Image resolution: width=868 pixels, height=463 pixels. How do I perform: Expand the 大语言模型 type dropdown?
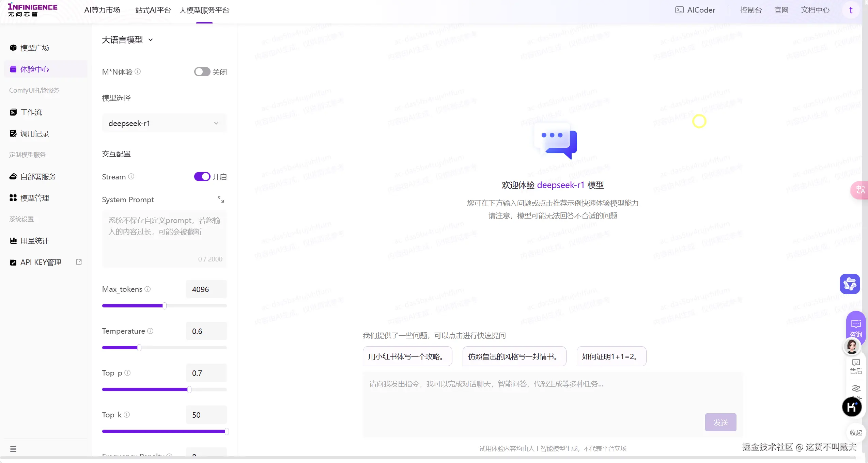coord(127,40)
